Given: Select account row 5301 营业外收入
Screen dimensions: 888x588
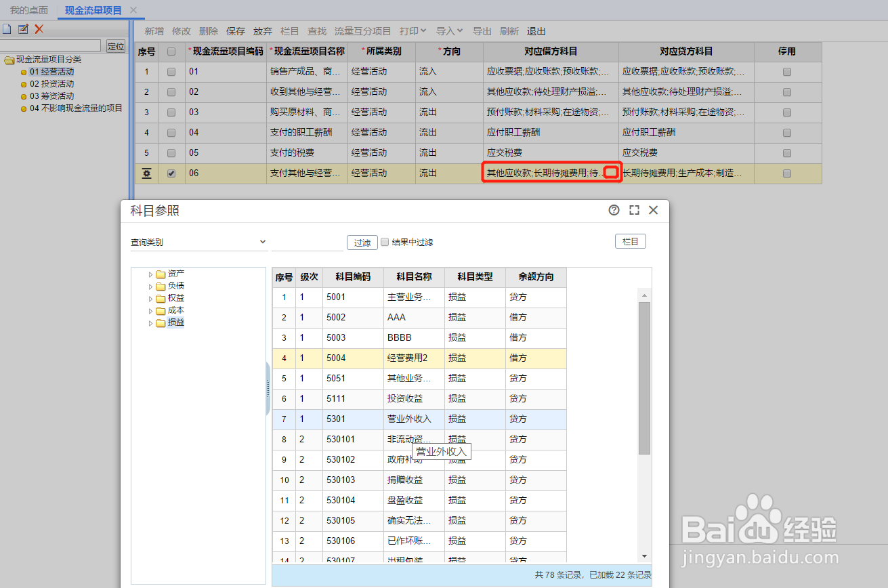Looking at the screenshot, I should point(419,419).
